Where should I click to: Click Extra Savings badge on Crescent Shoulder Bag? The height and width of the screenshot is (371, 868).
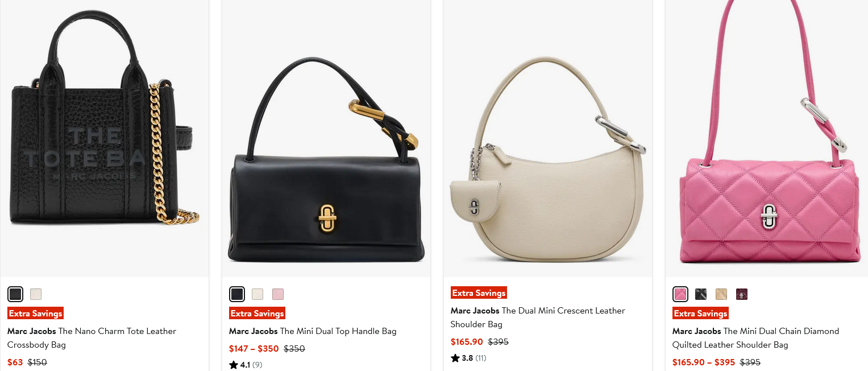tap(479, 293)
